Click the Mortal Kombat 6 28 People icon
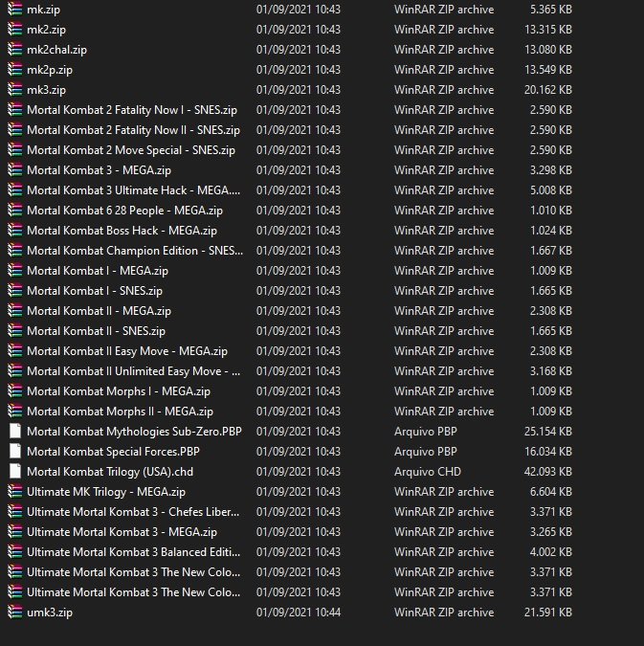This screenshot has width=644, height=646. (15, 211)
